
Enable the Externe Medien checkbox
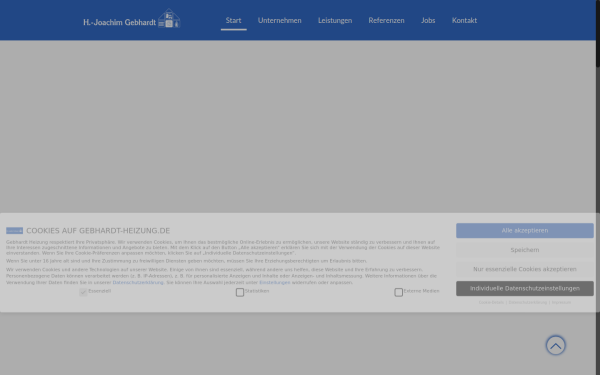(398, 292)
